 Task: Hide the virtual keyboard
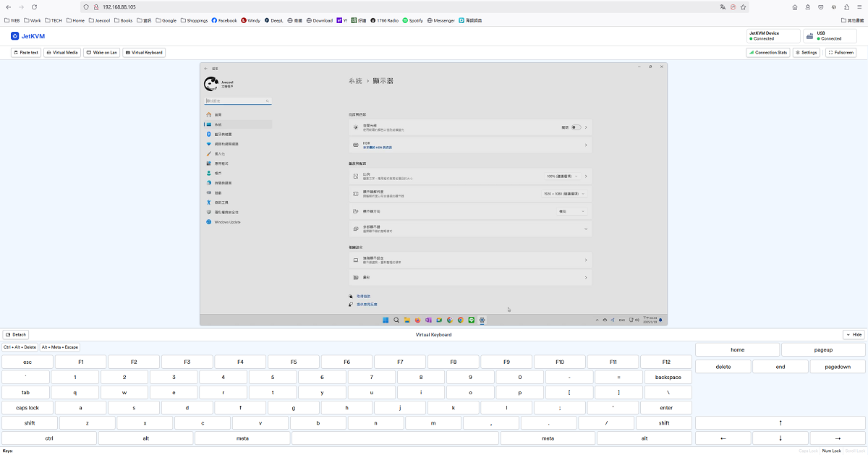point(854,335)
